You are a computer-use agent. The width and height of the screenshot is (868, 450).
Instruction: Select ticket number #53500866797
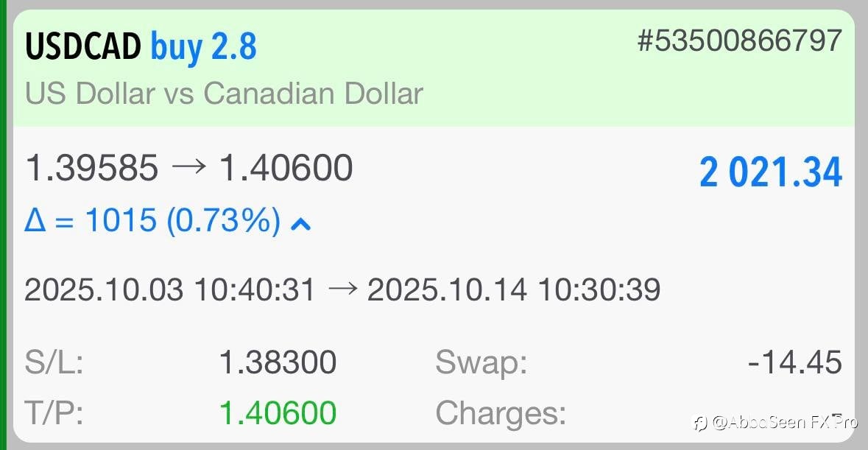(738, 41)
